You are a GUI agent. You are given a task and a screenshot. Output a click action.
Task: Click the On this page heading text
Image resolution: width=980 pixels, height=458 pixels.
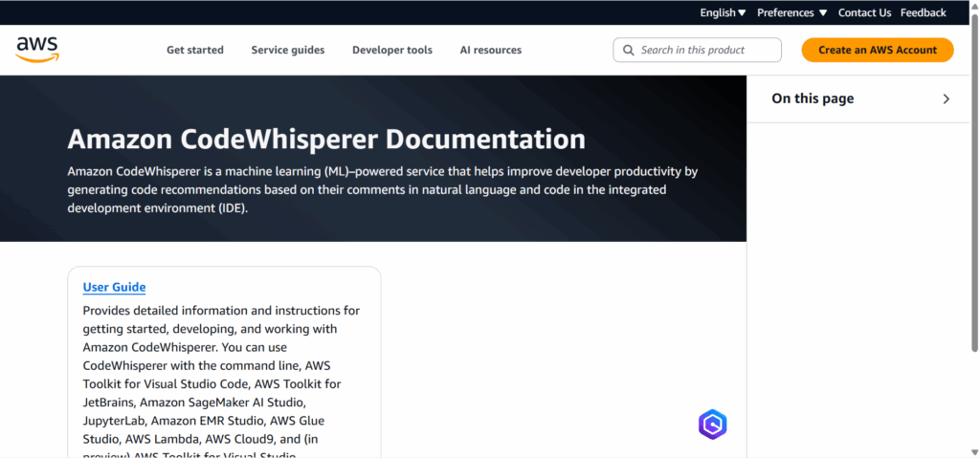[813, 98]
